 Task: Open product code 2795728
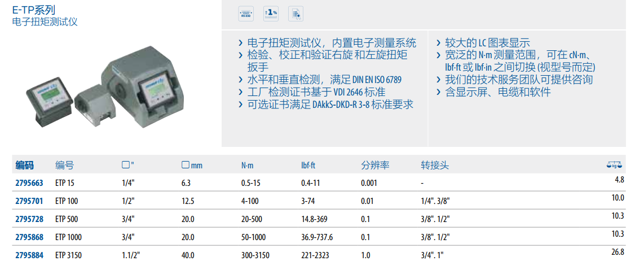pos(28,219)
